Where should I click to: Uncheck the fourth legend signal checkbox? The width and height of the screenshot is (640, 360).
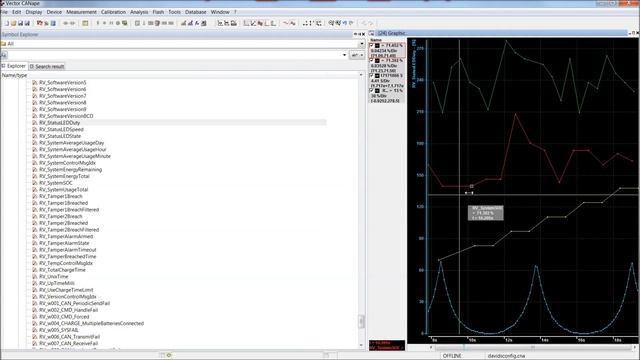[371, 91]
